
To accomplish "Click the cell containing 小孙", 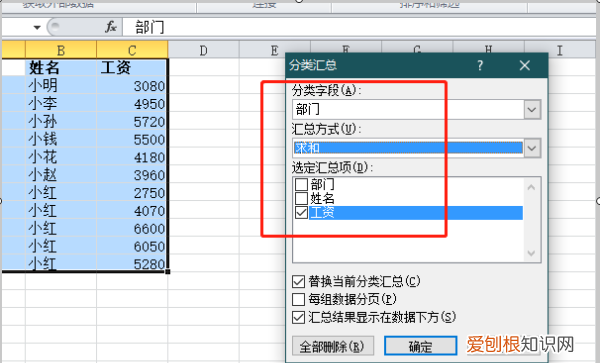I will click(61, 121).
